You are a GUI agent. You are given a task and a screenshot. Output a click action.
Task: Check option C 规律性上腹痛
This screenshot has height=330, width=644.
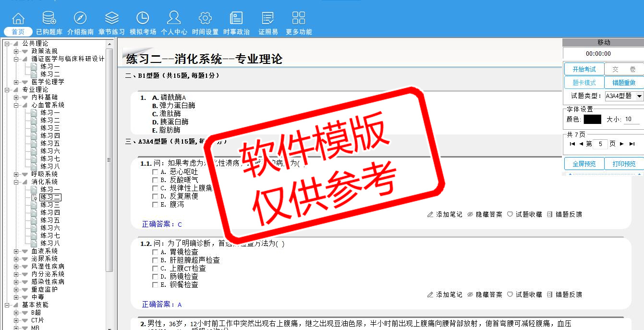click(155, 188)
